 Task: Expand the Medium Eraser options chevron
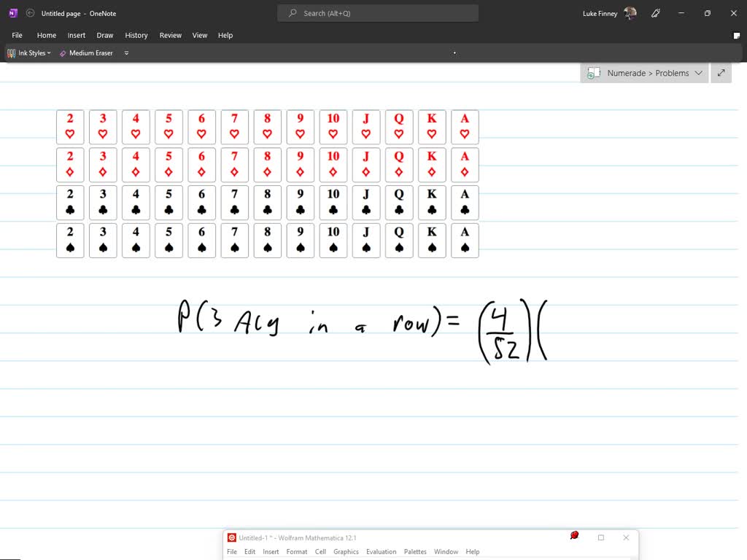[125, 52]
